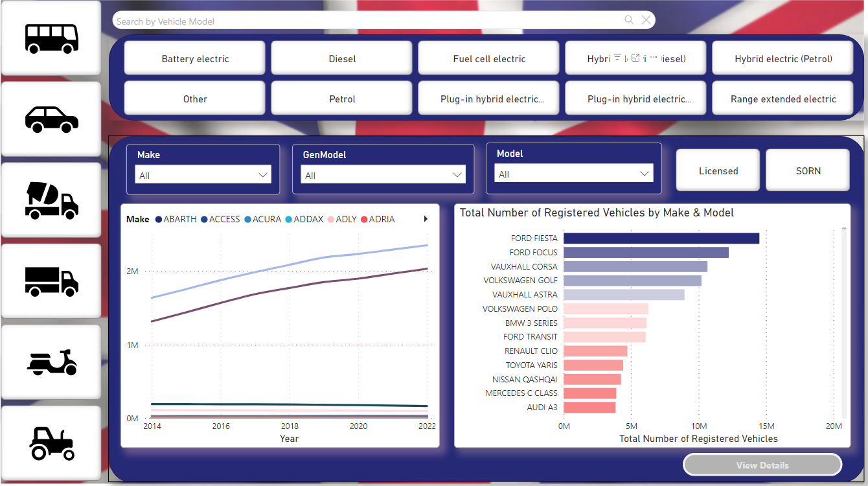Click into Search by Vehicle Model field
The height and width of the screenshot is (486, 868).
tap(363, 21)
